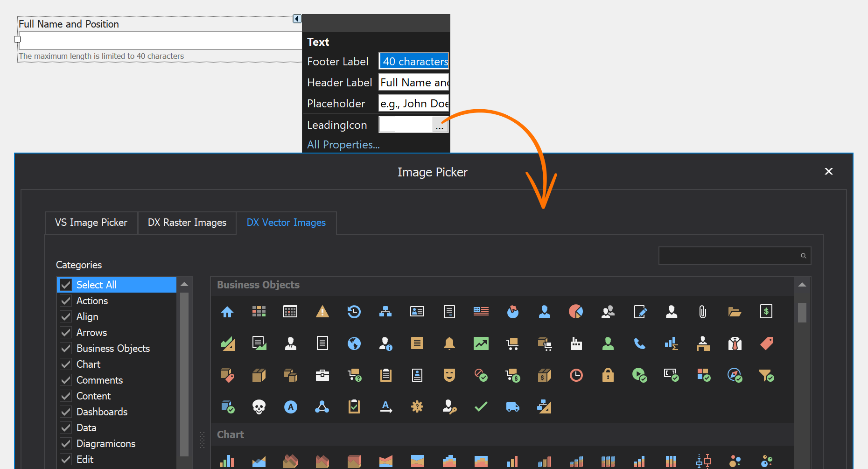Disable the Dashboards category checkbox
Screen dimensions: 868x469
[x=66, y=412]
